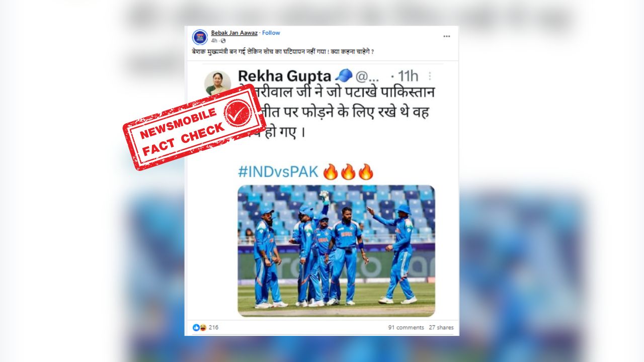Follow the Bebak Jan Aawaz page
644x362 pixels.
tap(271, 33)
